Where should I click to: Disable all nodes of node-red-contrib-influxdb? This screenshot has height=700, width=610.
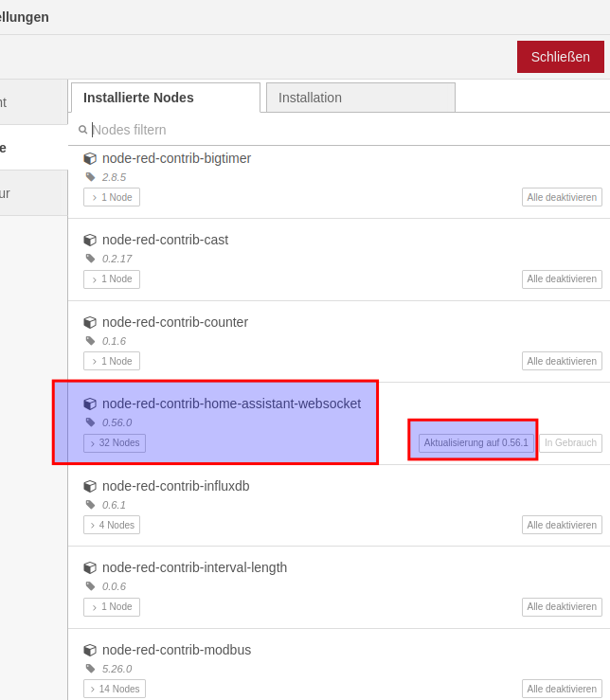tap(562, 525)
